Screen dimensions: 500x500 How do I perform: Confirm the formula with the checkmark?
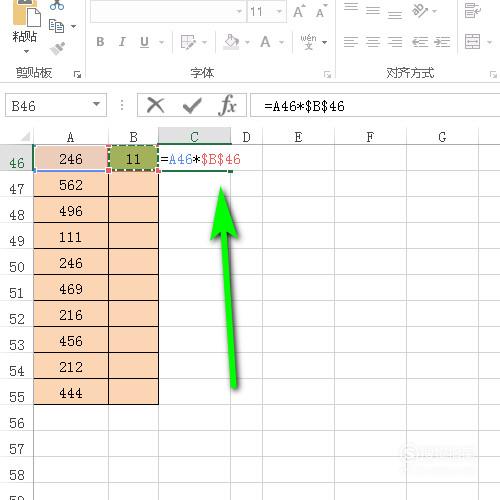click(192, 106)
